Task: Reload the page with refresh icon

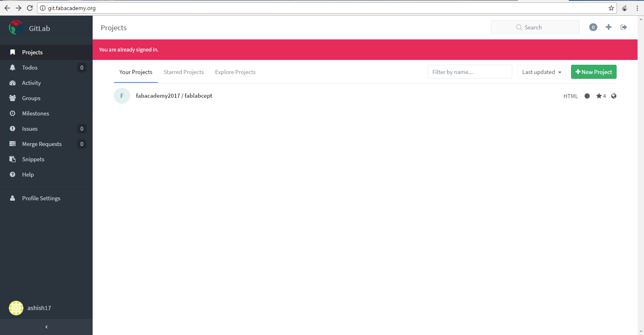Action: (30, 8)
